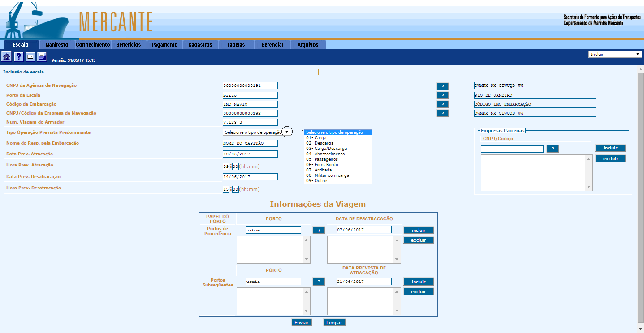The height and width of the screenshot is (333, 644).
Task: Open the Tabelas tab
Action: click(236, 45)
